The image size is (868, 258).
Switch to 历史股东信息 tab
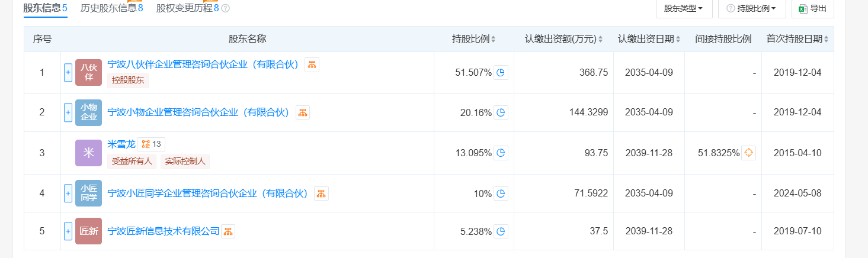(x=111, y=8)
